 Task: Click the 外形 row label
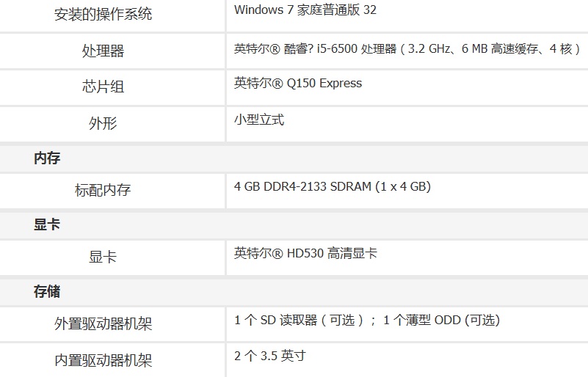click(x=103, y=123)
